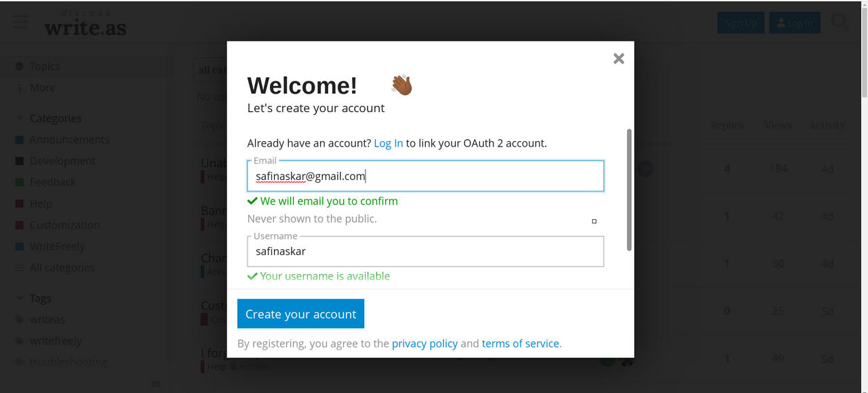Screen dimensions: 868x393
Task: Click the hamburger menu icon
Action: pos(21,22)
